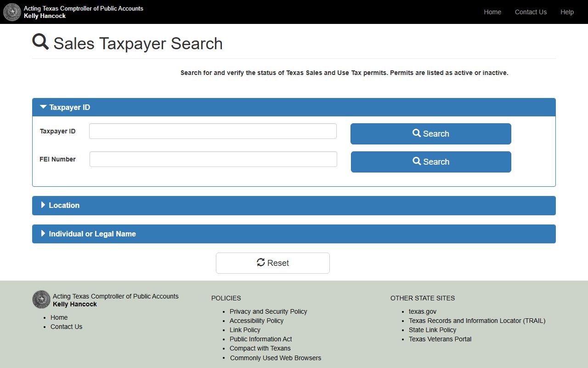This screenshot has height=368, width=588.
Task: Click header text Acting Texas Comptroller of Public Accounts
Action: click(84, 8)
